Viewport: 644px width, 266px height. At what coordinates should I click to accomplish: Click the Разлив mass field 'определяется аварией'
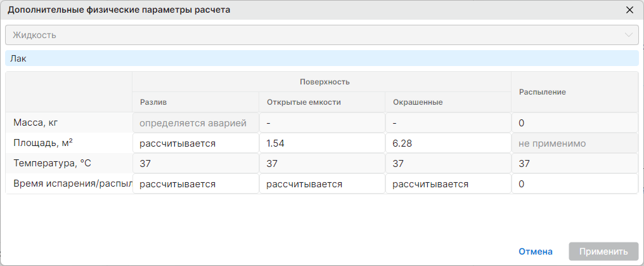[x=195, y=123]
